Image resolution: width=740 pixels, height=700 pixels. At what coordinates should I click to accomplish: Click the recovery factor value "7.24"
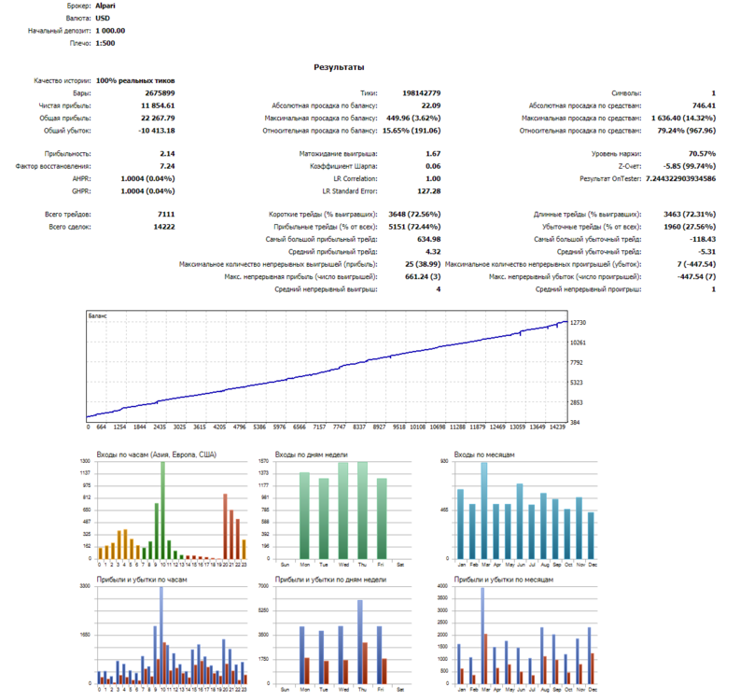click(x=167, y=166)
